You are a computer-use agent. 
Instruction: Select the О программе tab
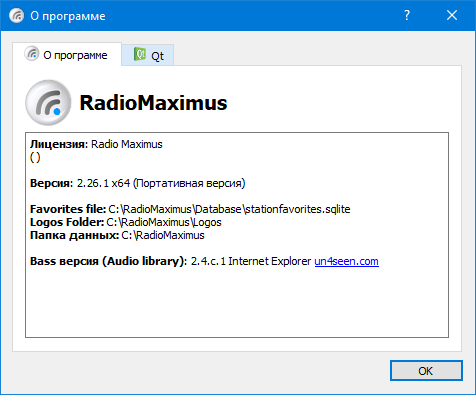click(67, 54)
